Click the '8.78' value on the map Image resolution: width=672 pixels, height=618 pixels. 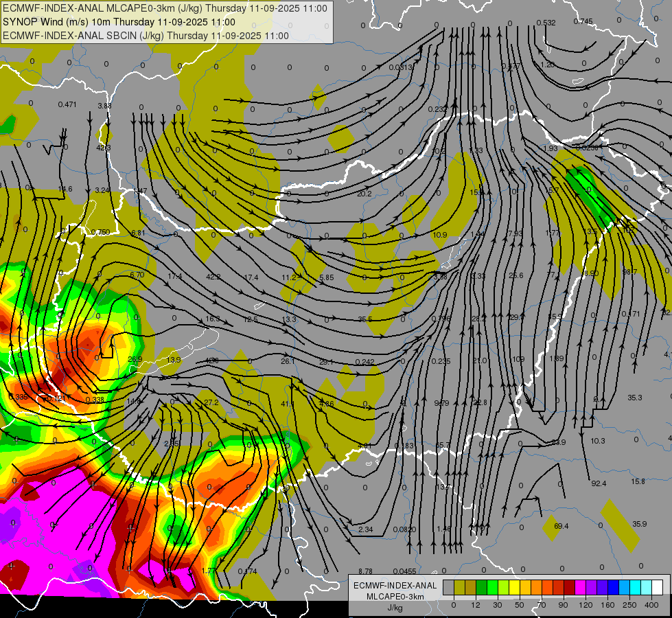(366, 571)
